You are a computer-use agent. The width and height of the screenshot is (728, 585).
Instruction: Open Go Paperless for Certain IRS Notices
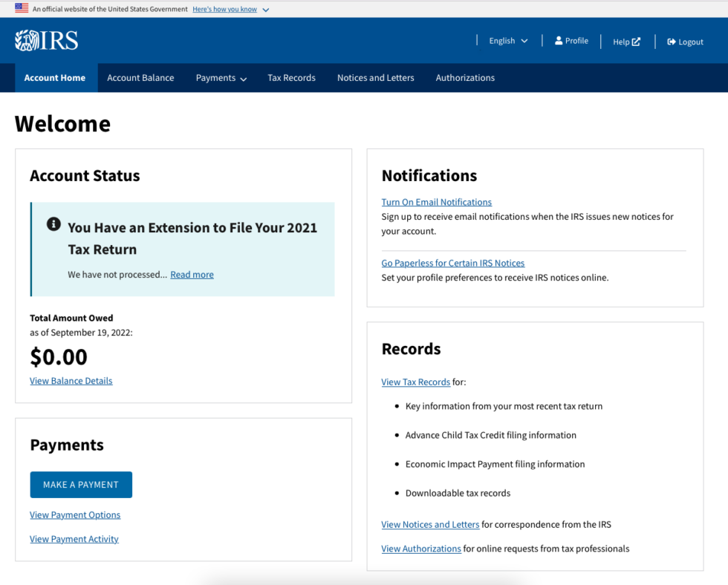pos(452,263)
